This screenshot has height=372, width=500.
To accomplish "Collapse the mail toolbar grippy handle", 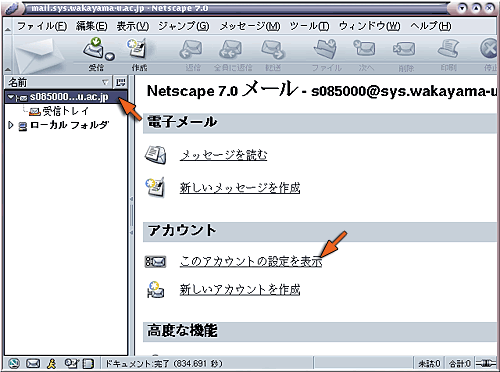I will (8, 55).
